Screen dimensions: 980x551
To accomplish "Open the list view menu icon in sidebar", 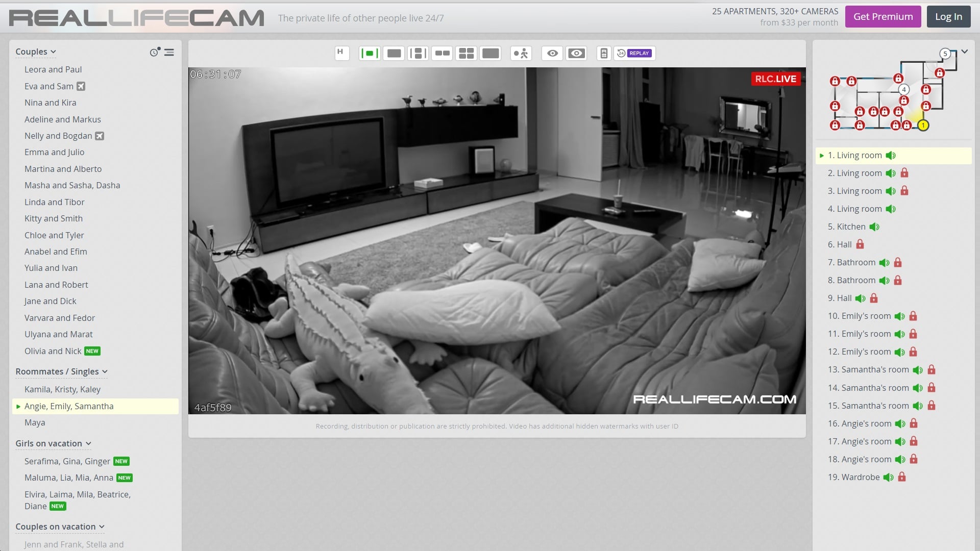I will (x=169, y=52).
